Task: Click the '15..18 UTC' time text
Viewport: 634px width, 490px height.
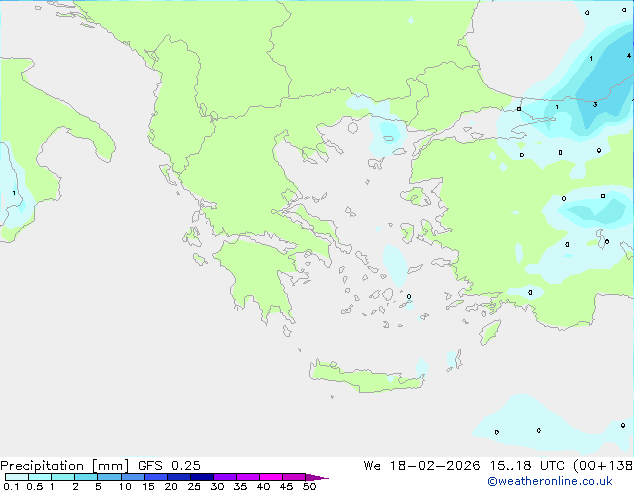Action: pyautogui.click(x=528, y=466)
